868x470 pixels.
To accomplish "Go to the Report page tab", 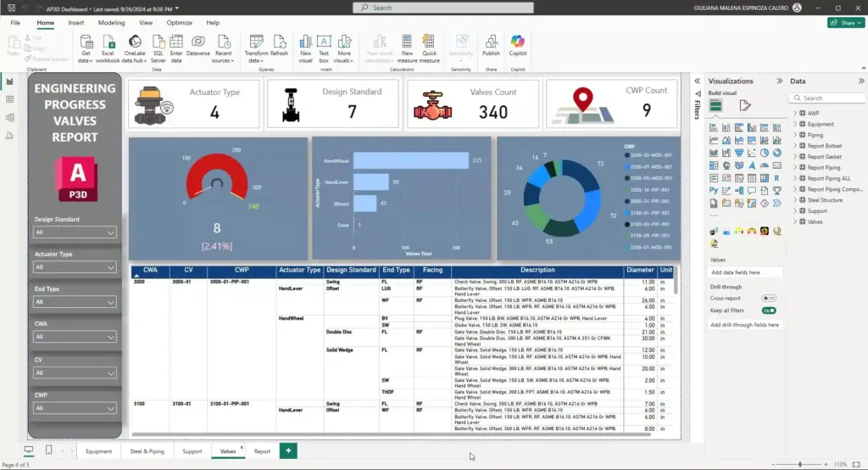I will click(262, 451).
